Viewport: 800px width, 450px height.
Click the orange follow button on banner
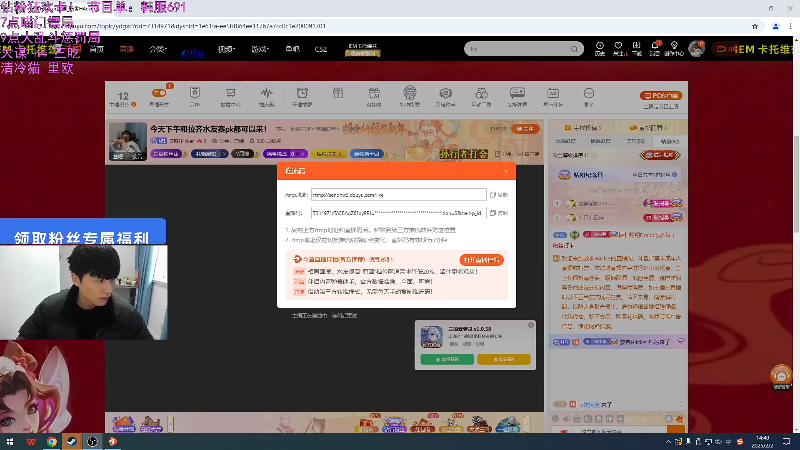click(x=526, y=129)
